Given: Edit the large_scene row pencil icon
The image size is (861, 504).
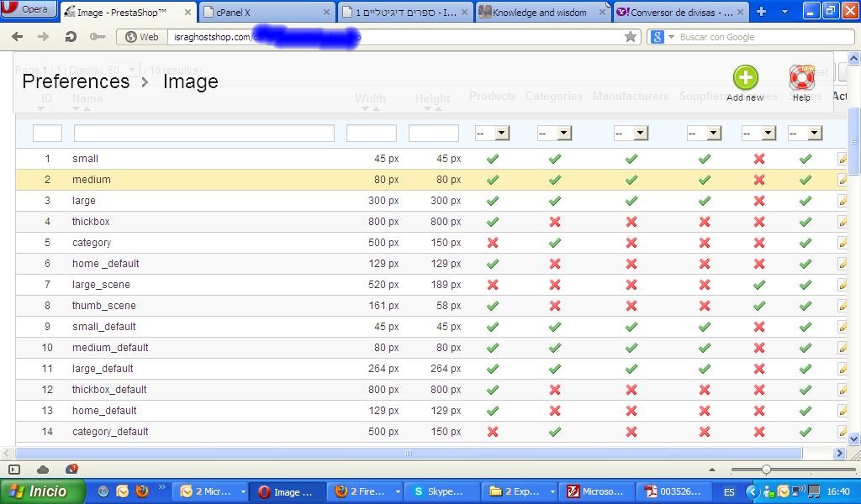Looking at the screenshot, I should click(x=843, y=285).
